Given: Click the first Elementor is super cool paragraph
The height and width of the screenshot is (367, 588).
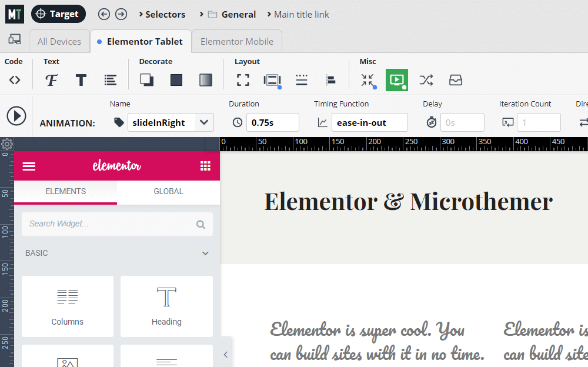Looking at the screenshot, I should 377,342.
